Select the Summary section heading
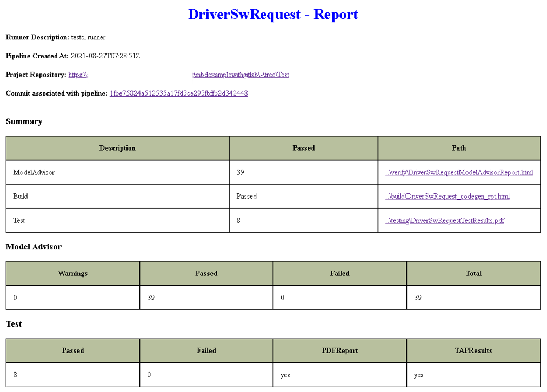This screenshot has width=547, height=392. tap(24, 121)
